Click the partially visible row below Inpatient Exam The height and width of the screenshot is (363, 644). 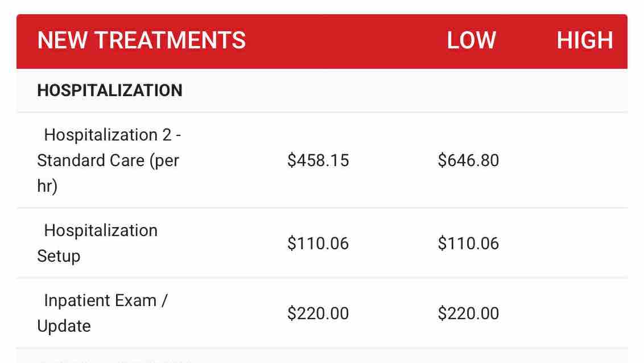click(321, 357)
